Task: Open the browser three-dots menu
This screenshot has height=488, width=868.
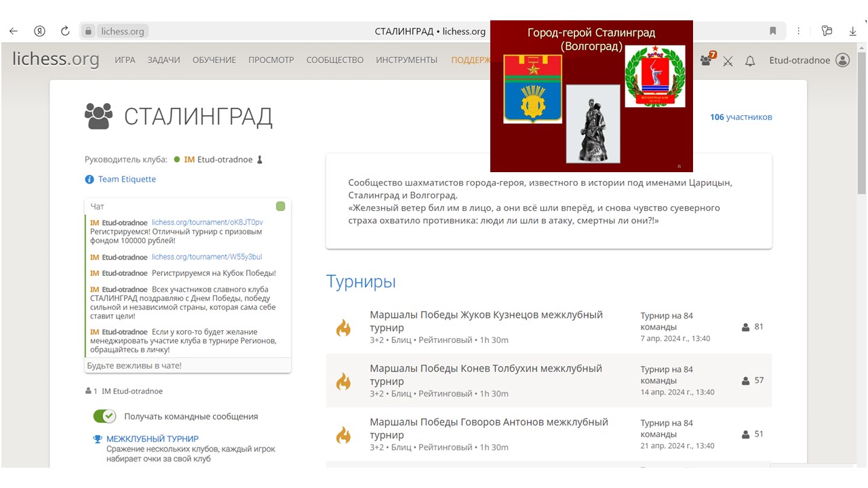Action: [799, 31]
